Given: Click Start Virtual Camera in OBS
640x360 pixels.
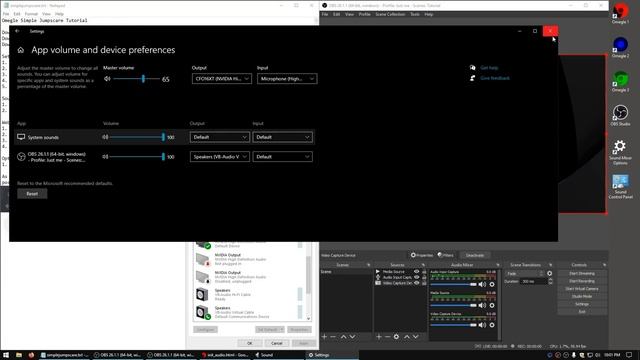Looking at the screenshot, I should tap(582, 289).
